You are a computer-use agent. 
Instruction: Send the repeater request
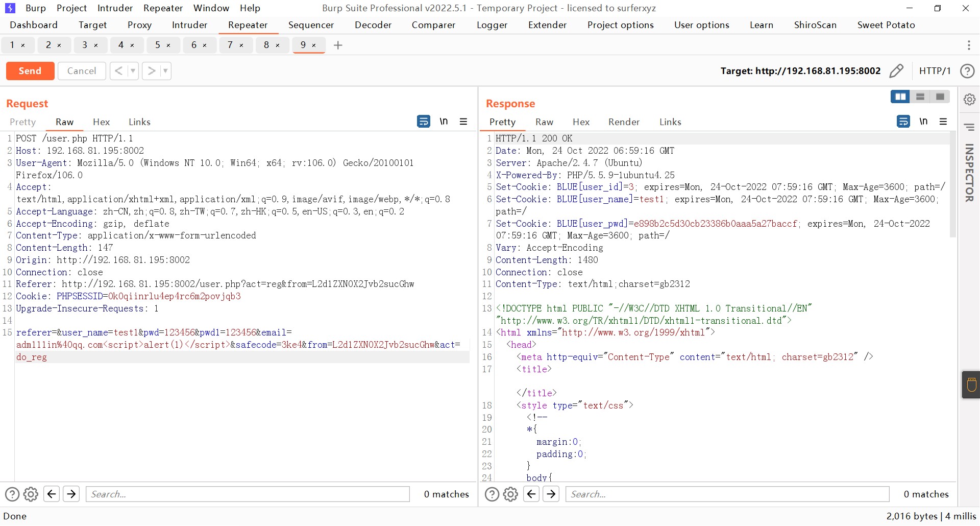(x=30, y=71)
